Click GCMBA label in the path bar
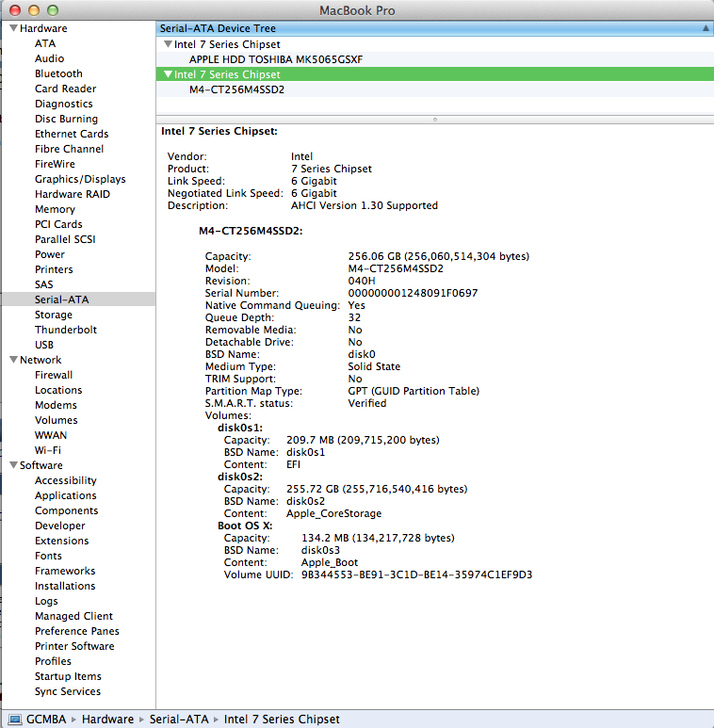 pyautogui.click(x=46, y=720)
